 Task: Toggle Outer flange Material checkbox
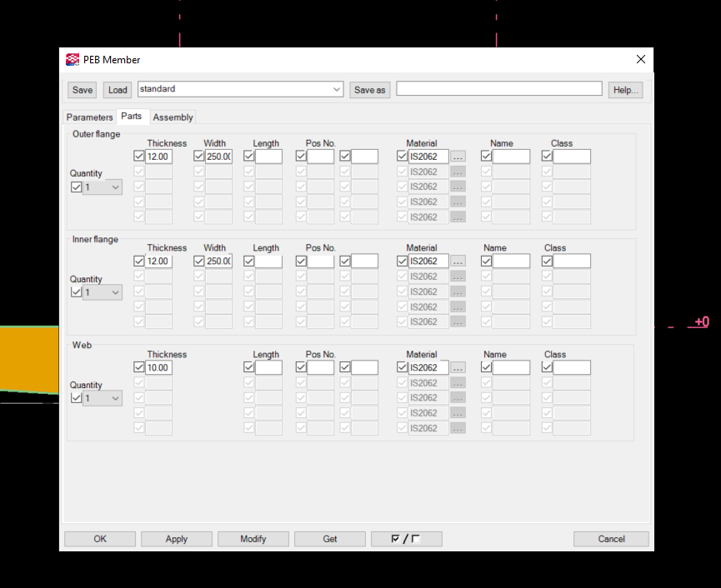pyautogui.click(x=402, y=157)
